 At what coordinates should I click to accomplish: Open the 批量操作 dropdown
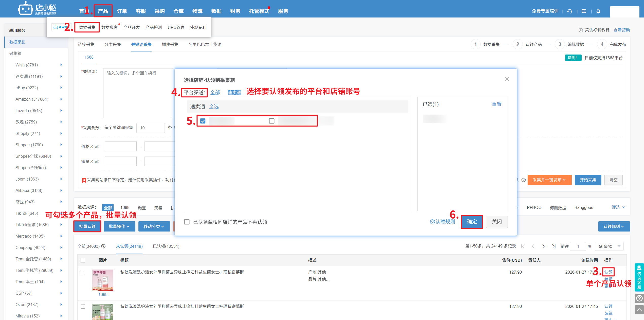click(119, 226)
